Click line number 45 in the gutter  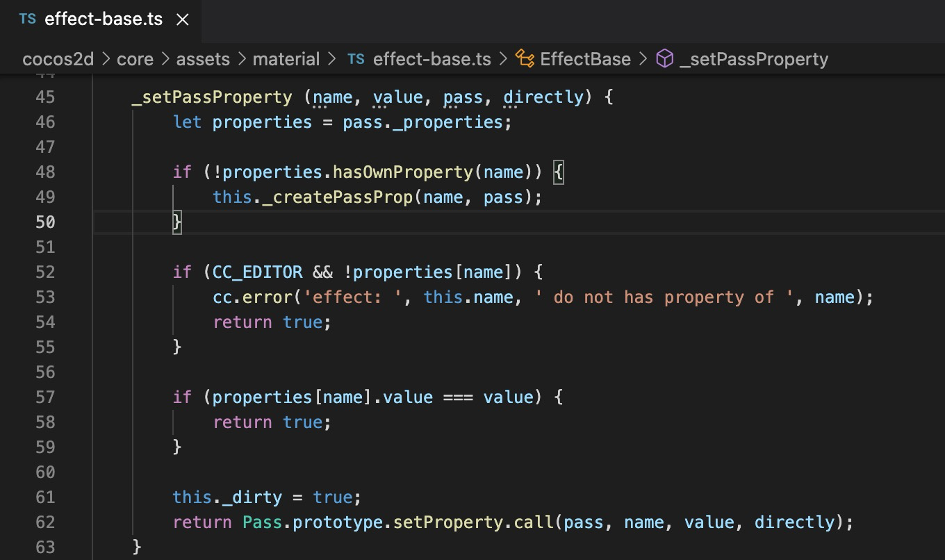[x=45, y=97]
